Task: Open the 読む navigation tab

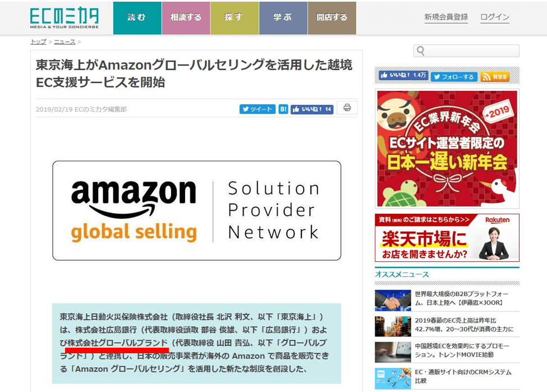Action: [137, 18]
